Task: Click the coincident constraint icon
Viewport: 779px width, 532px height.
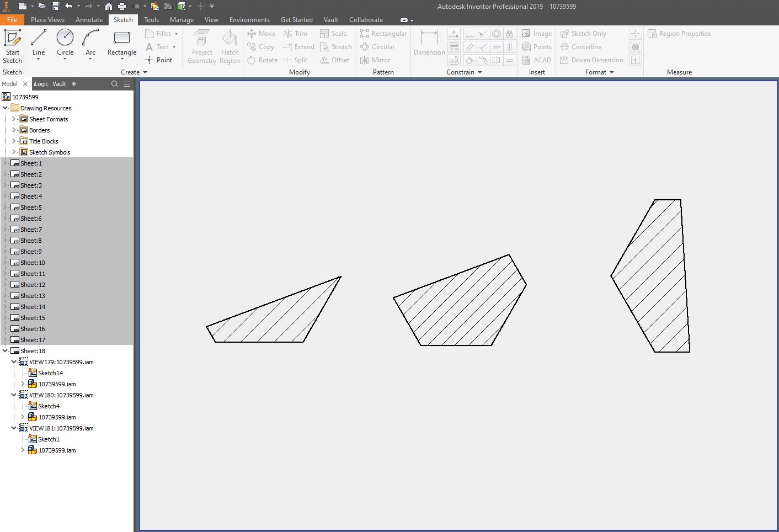Action: click(469, 34)
